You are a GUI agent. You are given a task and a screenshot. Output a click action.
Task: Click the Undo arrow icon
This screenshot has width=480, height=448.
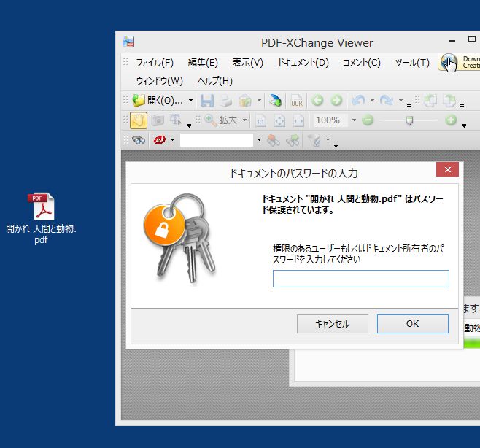tap(358, 100)
